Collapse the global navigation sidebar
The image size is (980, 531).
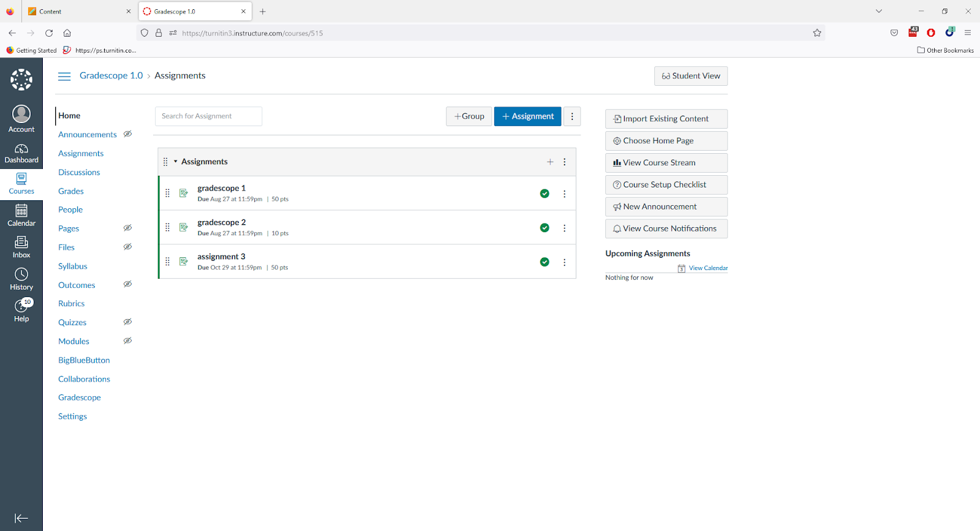[x=21, y=518]
